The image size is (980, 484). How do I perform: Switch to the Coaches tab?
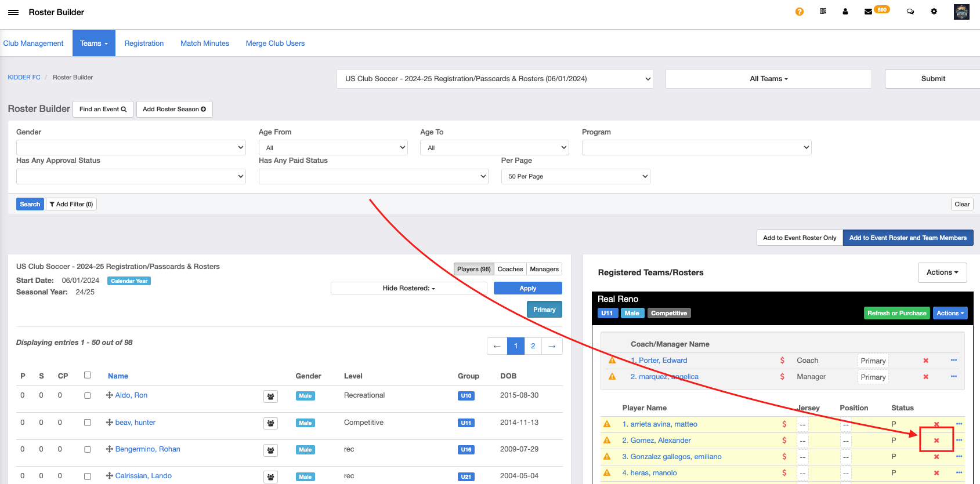click(510, 269)
